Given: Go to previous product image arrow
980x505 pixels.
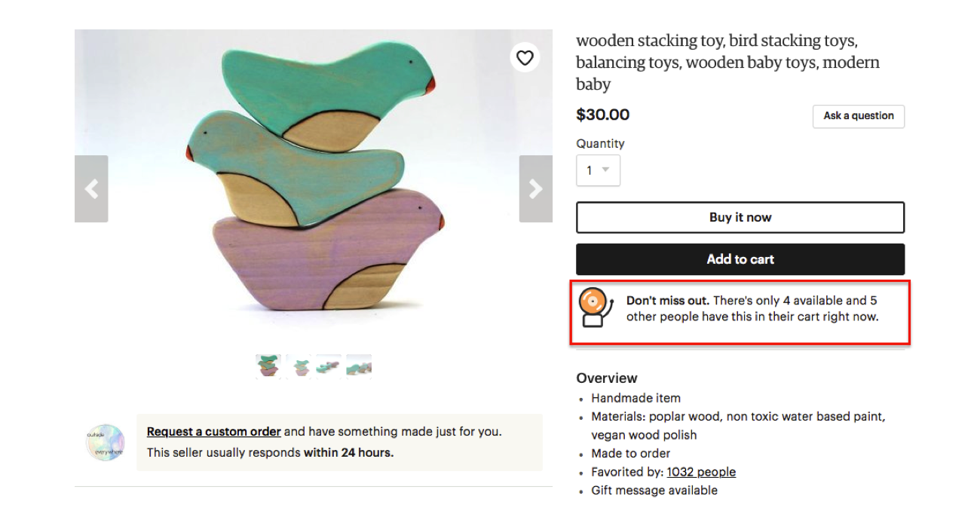Looking at the screenshot, I should tap(91, 188).
